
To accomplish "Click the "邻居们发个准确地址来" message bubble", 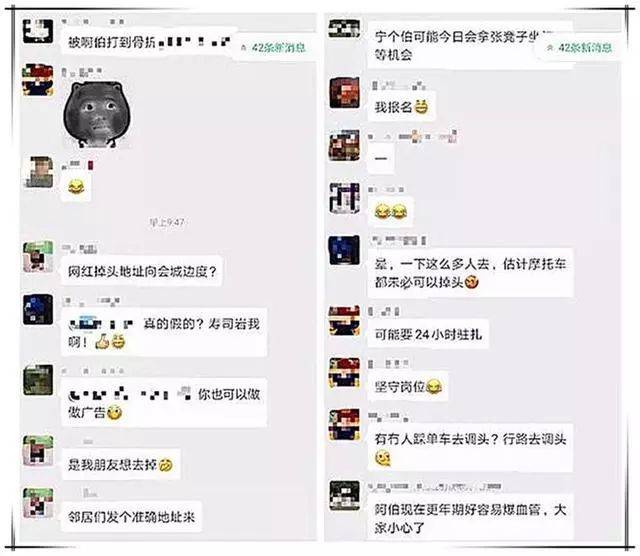I will coord(131,517).
